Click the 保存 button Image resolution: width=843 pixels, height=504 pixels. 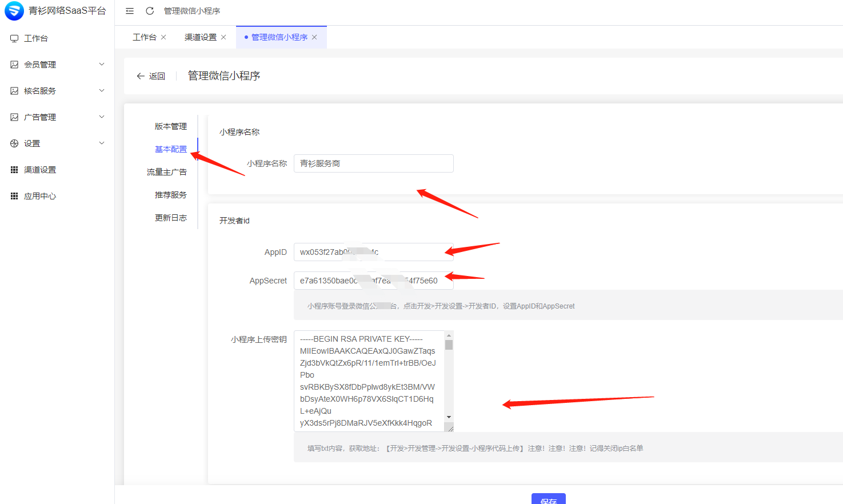click(x=549, y=499)
